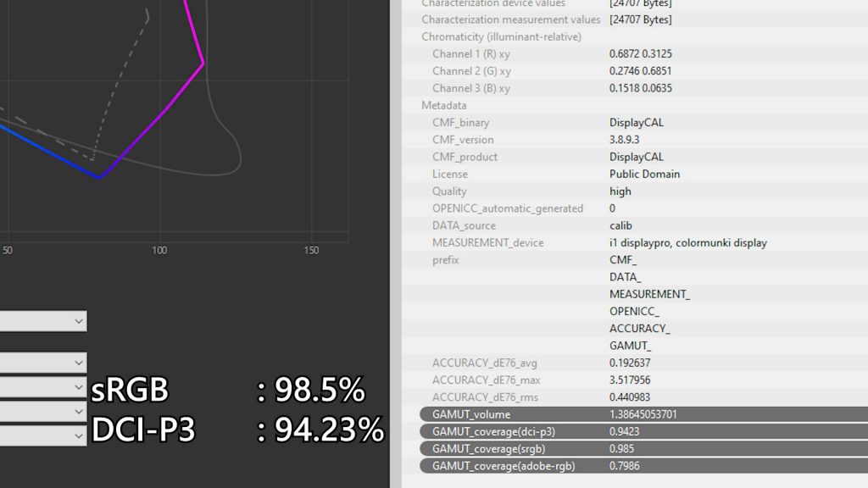Click the 'MEASUREMENT_device' label

487,242
